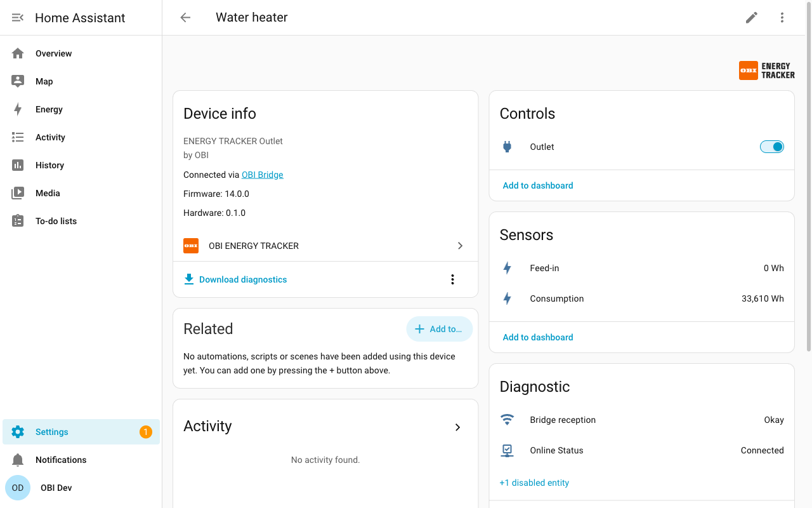
Task: Click the Firmware: 14.0.0 text
Action: [216, 194]
